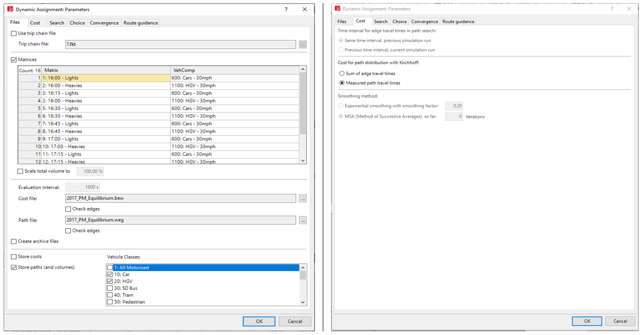Click app icon in right Parameters window title
The width and height of the screenshot is (644, 335).
[x=338, y=8]
